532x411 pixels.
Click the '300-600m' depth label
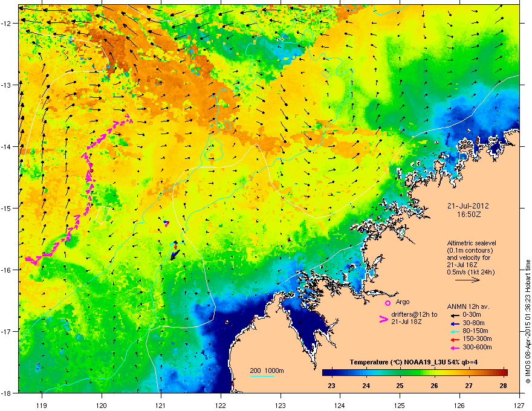(x=478, y=347)
